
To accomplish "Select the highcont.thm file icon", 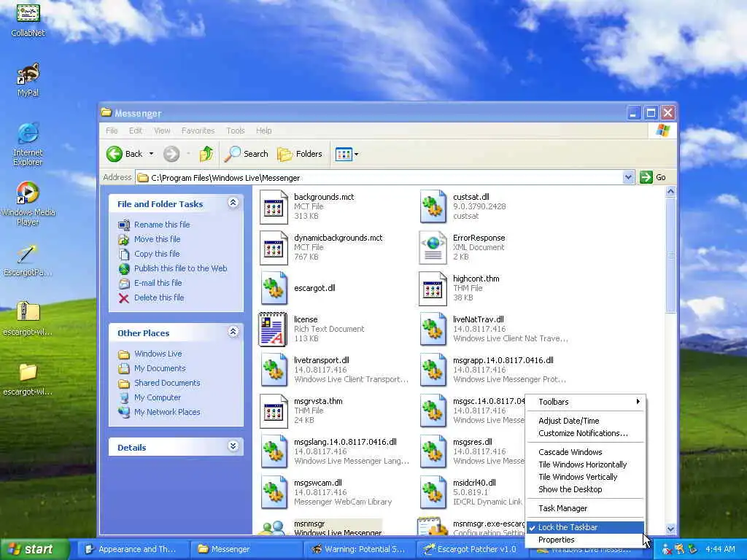I will point(433,288).
